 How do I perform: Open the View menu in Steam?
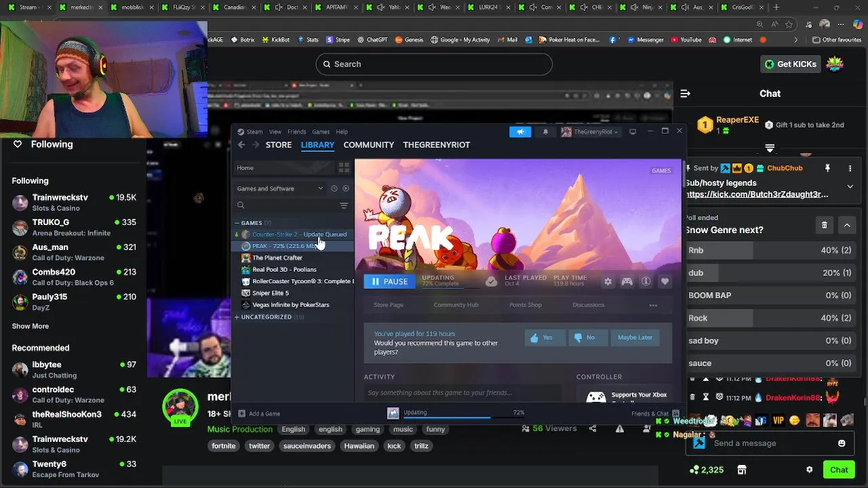[275, 131]
